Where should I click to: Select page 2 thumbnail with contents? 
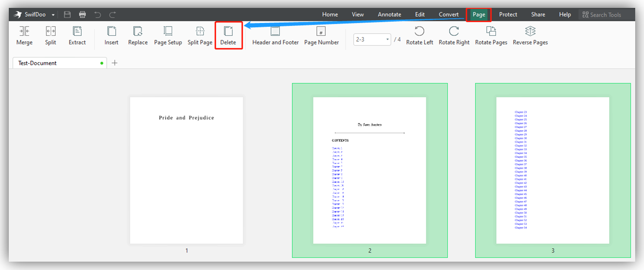click(370, 170)
